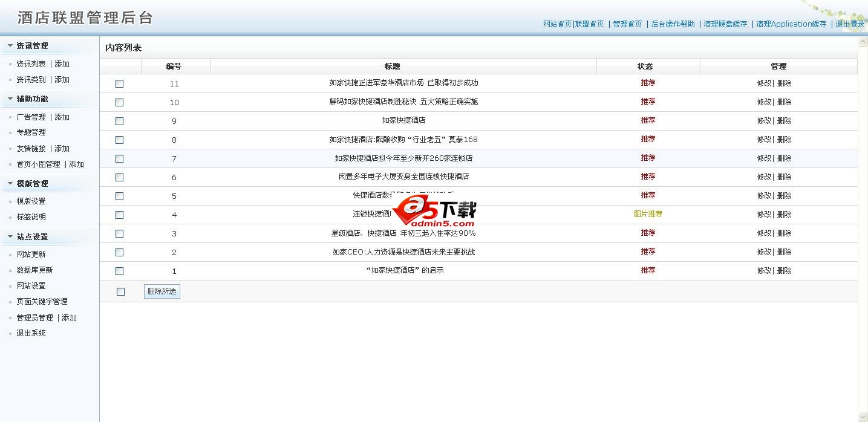Go to 管理首页 in top navigation
Screen dimensions: 868x422
coord(627,24)
